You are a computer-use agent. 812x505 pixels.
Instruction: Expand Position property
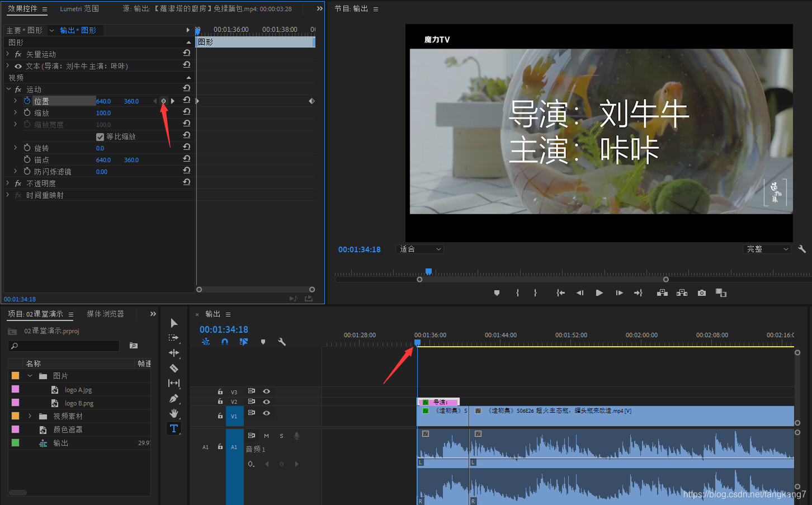(15, 101)
